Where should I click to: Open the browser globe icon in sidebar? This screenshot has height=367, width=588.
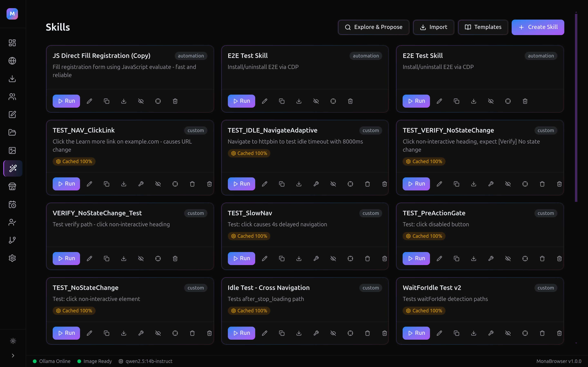12,61
